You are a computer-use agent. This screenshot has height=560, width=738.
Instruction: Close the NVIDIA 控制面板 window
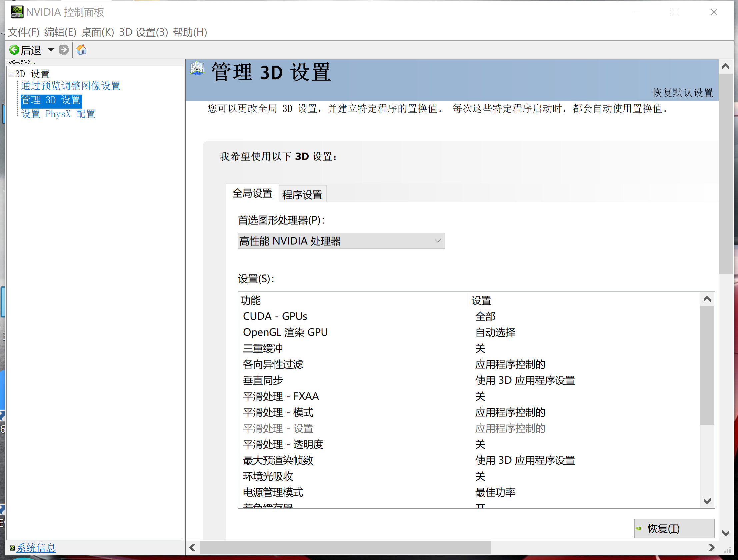pyautogui.click(x=714, y=12)
